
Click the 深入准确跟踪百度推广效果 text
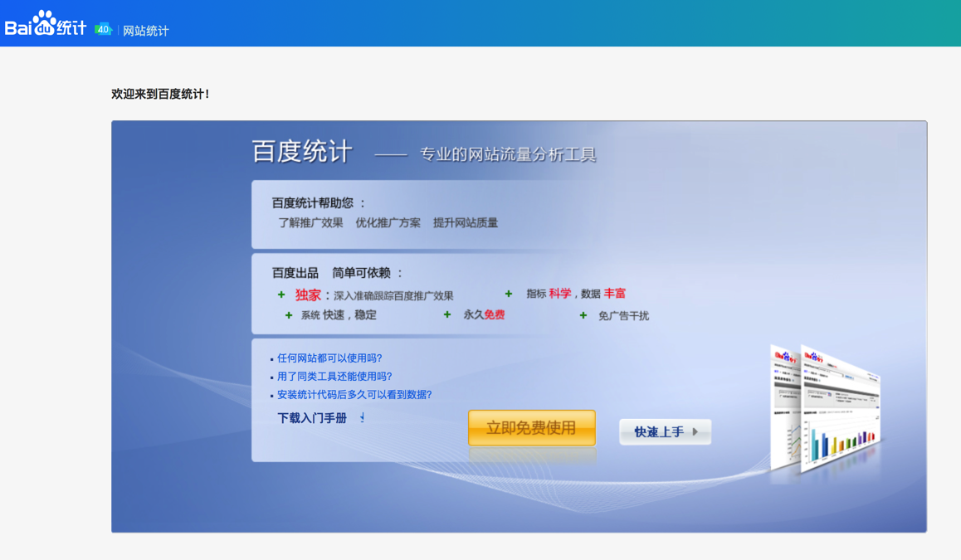pos(393,296)
